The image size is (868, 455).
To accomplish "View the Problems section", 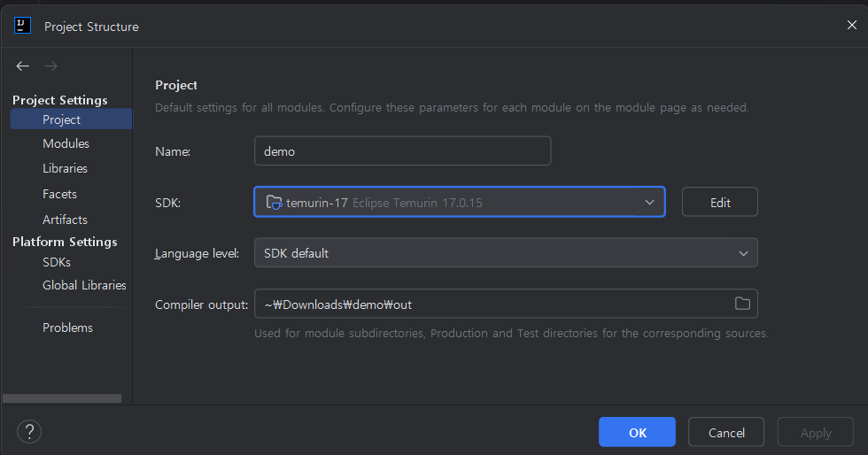I will [67, 328].
